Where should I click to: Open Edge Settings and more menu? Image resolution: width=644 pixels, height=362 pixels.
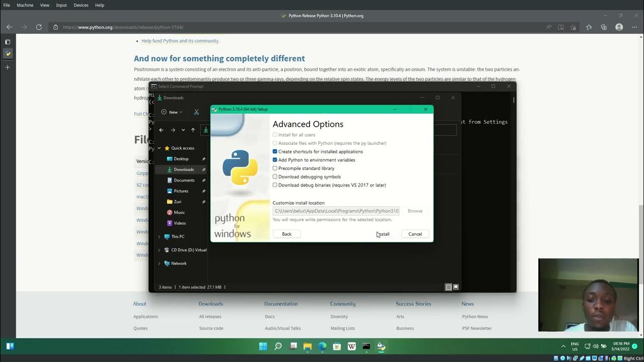click(x=634, y=27)
